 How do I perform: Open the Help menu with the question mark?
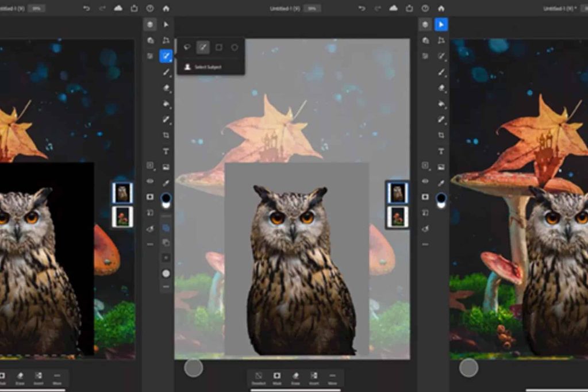pyautogui.click(x=426, y=8)
